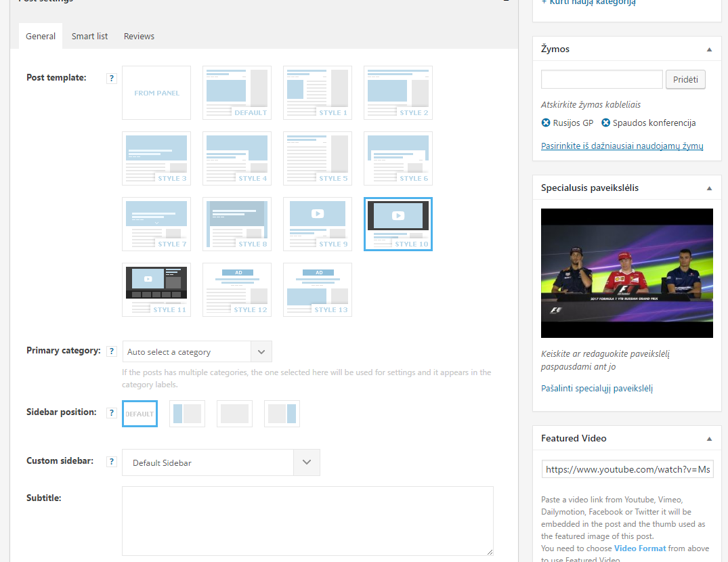Choose the FROM PANEL post template

pos(156,93)
